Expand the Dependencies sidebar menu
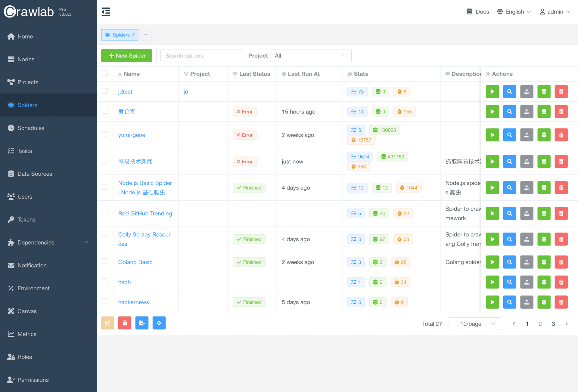578x392 pixels. pos(36,242)
